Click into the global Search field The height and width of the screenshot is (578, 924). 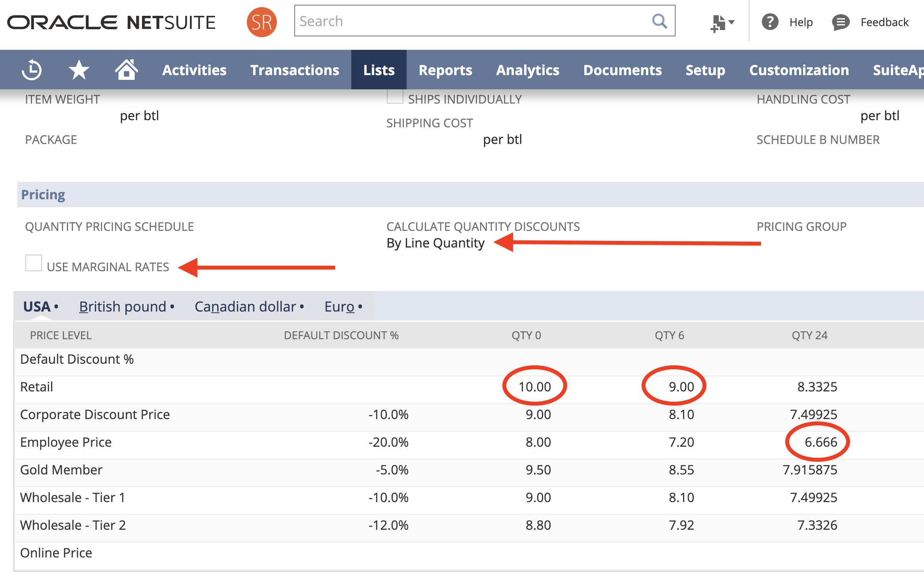471,21
